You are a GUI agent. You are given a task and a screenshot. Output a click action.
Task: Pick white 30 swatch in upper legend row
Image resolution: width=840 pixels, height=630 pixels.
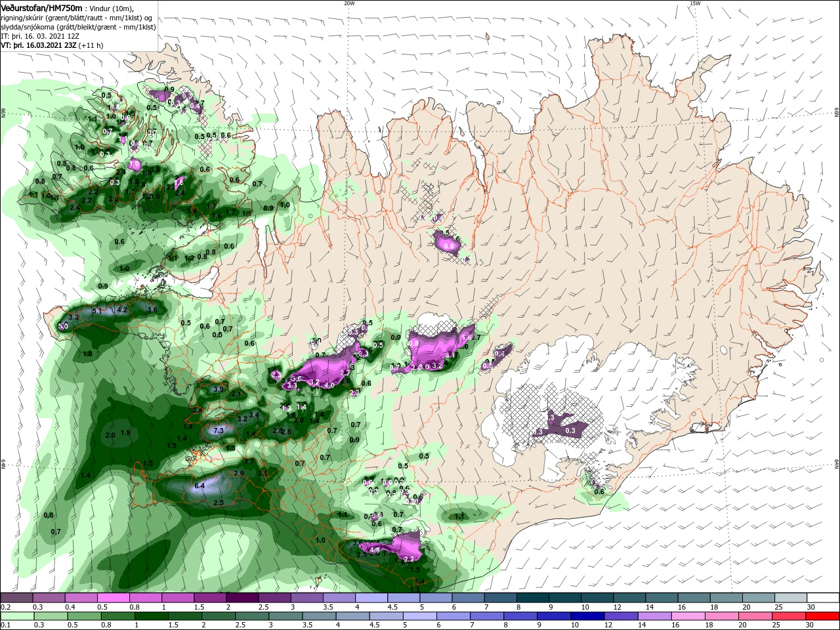(822, 597)
